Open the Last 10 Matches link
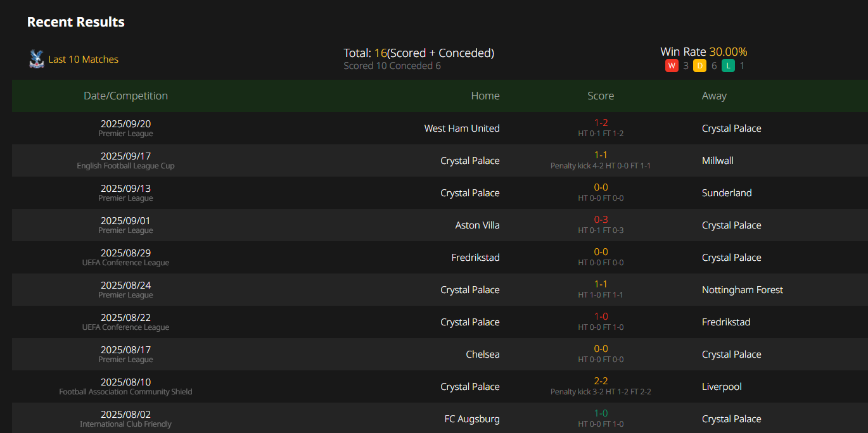The image size is (868, 433). coord(84,60)
